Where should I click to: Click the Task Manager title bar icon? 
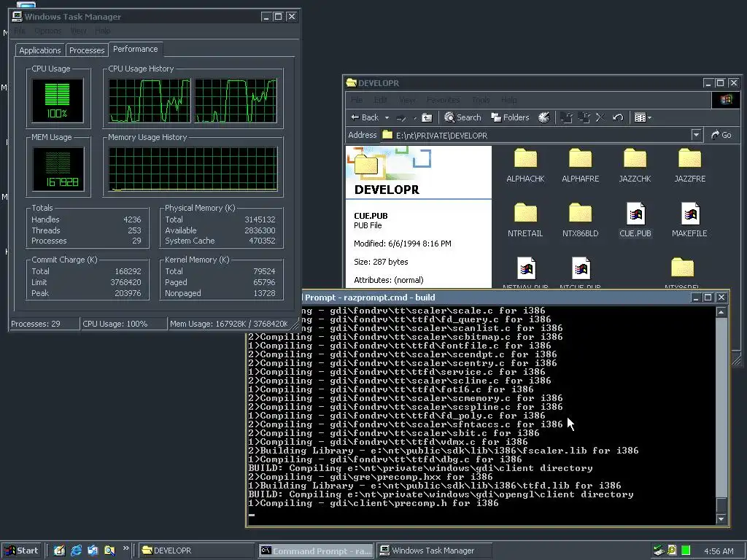[x=18, y=17]
